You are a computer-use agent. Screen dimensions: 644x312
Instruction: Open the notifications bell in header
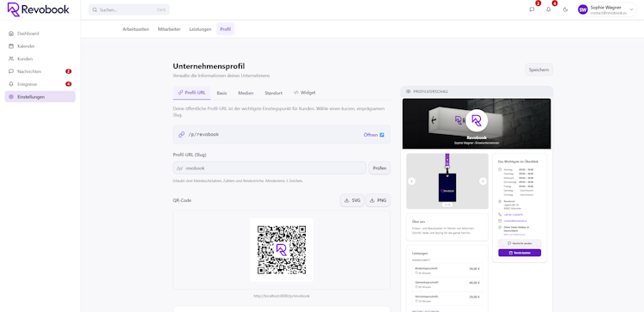pyautogui.click(x=549, y=9)
